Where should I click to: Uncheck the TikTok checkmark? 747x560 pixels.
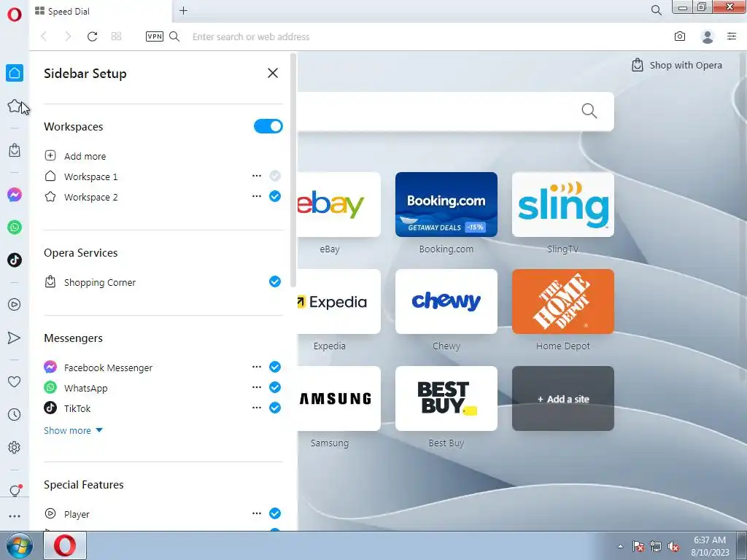click(275, 408)
